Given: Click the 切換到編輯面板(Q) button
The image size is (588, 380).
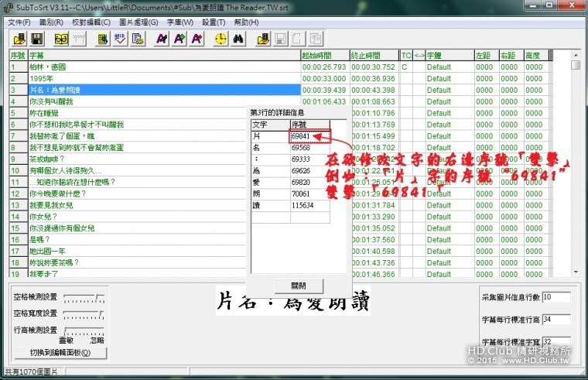Looking at the screenshot, I should coord(60,353).
